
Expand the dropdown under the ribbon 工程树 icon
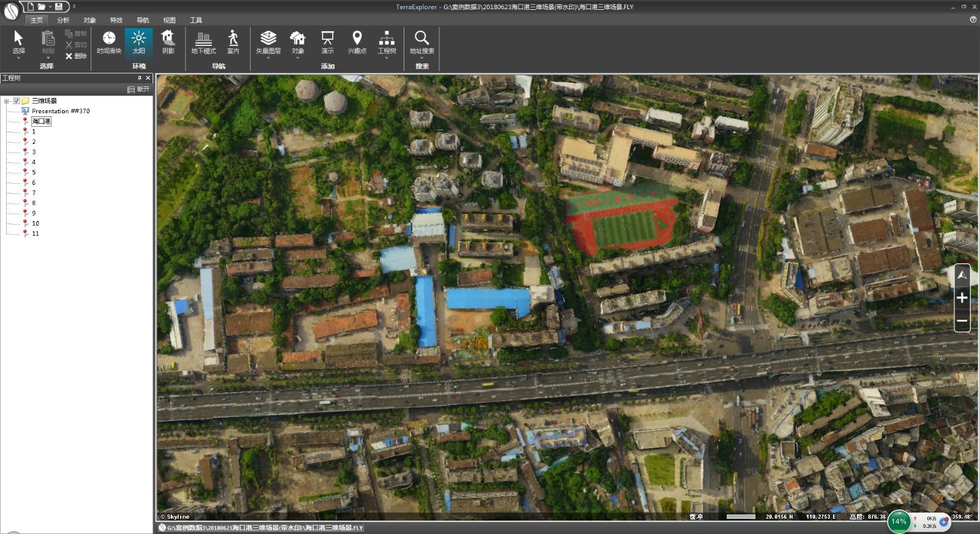(x=386, y=58)
